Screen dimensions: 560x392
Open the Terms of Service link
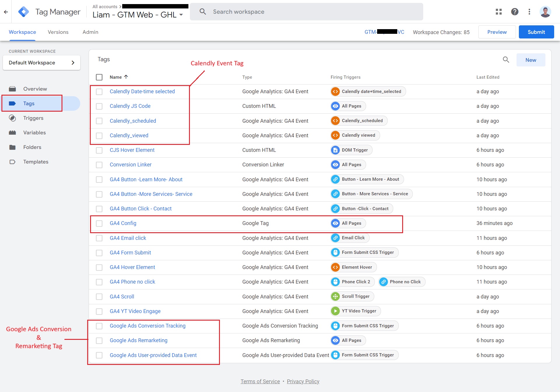coord(260,382)
